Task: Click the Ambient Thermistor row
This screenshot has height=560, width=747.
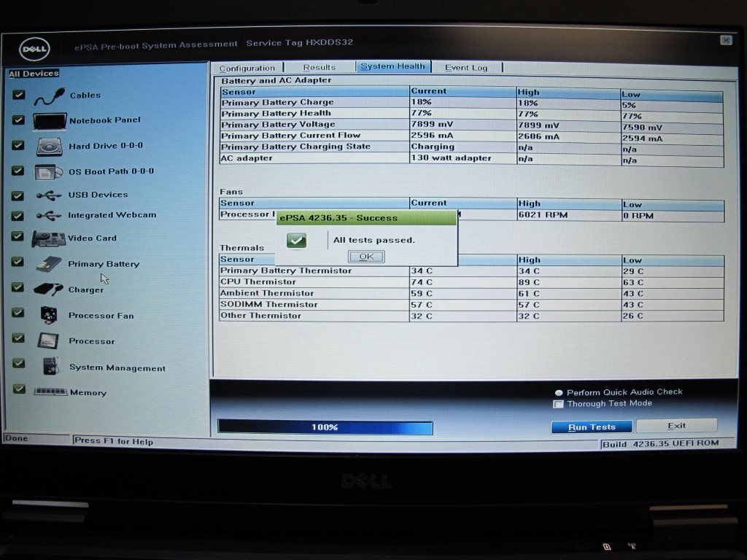Action: pos(471,293)
